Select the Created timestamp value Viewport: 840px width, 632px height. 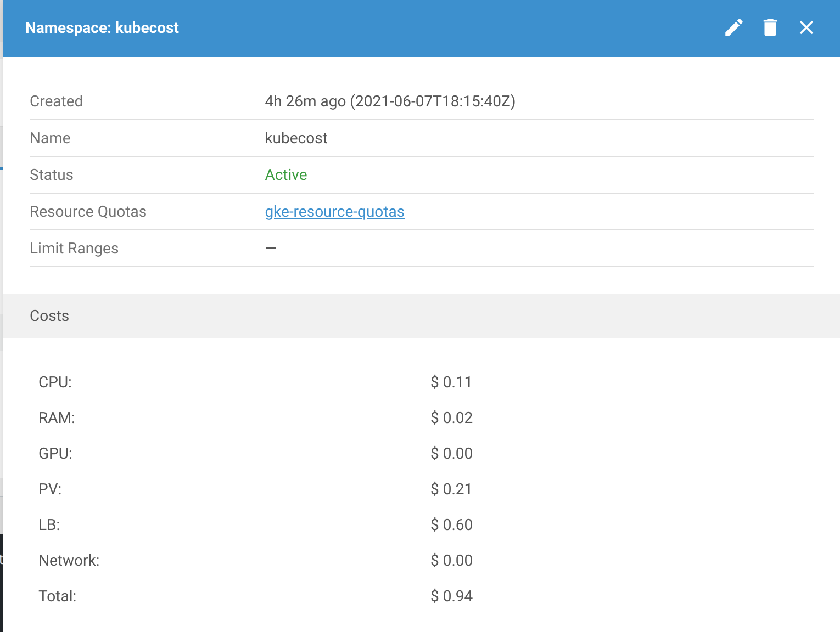pyautogui.click(x=390, y=101)
